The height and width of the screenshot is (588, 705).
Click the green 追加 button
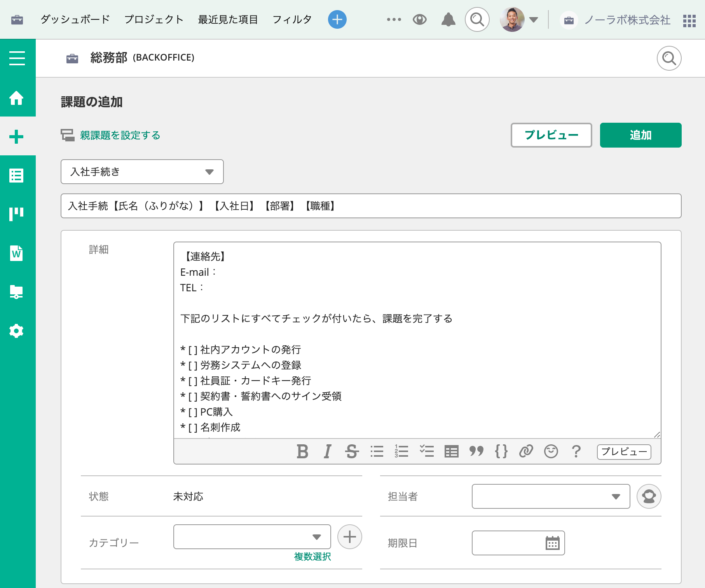[640, 135]
